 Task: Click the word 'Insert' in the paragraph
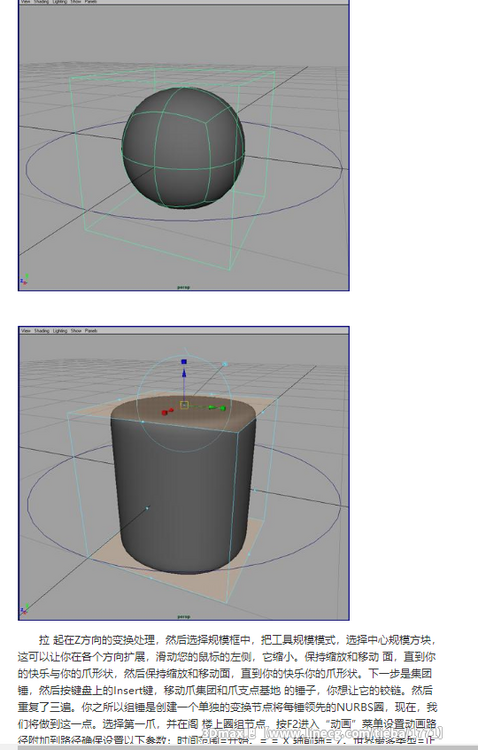(126, 690)
